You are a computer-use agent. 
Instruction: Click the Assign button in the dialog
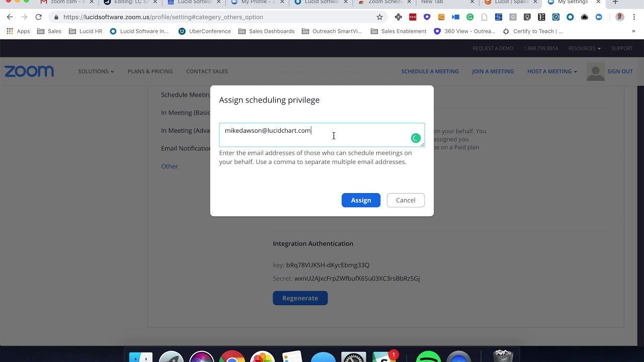pos(361,200)
